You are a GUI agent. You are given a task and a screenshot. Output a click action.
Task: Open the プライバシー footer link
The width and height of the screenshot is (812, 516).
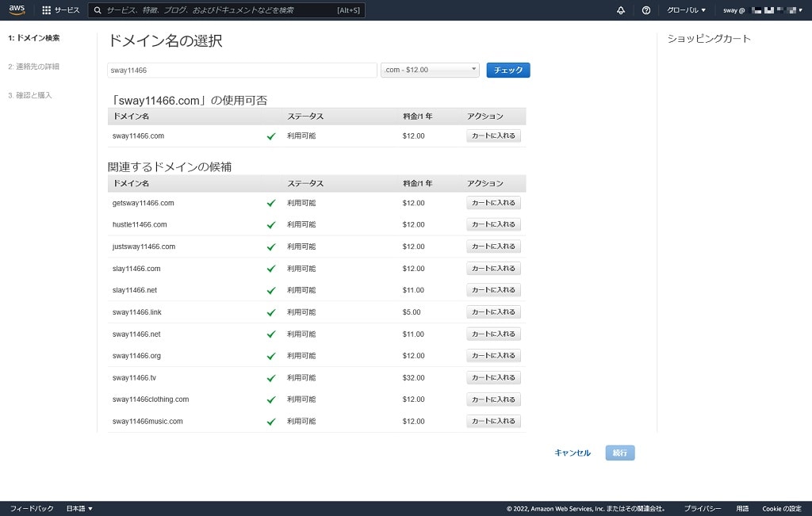pos(703,509)
